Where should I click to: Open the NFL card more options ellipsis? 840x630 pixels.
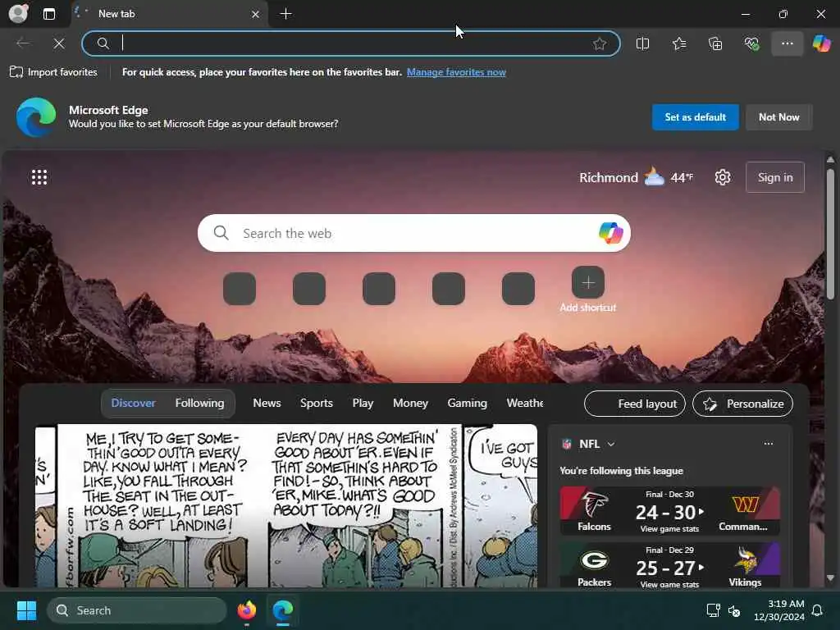(x=768, y=444)
